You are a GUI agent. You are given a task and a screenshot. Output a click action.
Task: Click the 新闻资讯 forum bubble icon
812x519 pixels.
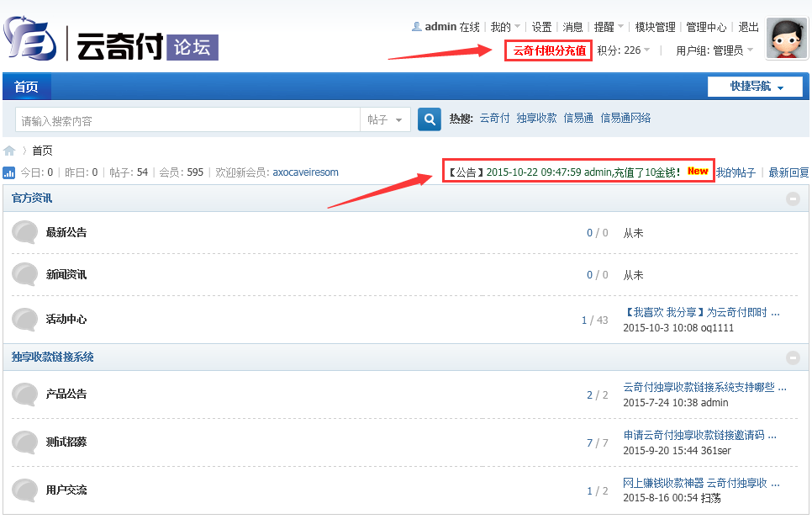[24, 274]
